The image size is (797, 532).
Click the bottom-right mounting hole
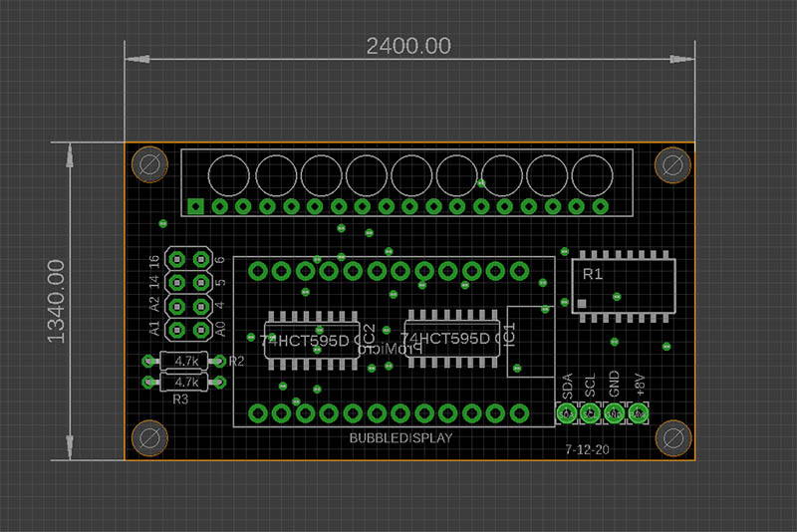(x=670, y=435)
